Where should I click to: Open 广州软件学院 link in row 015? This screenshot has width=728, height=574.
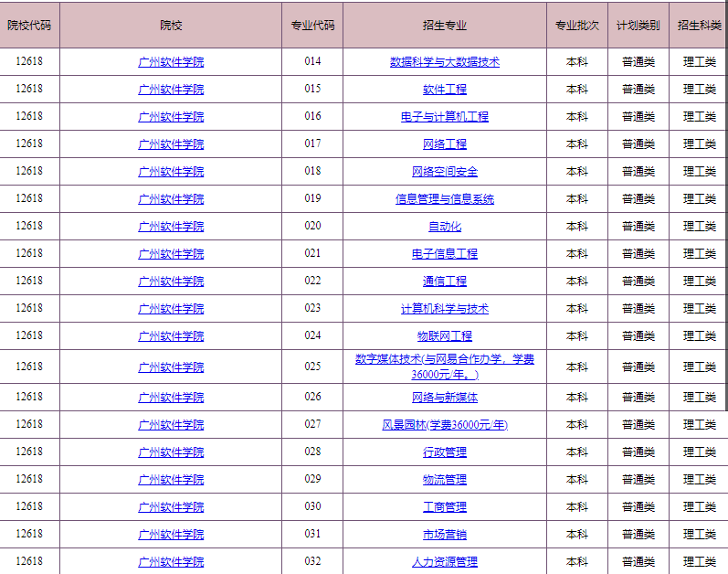171,90
